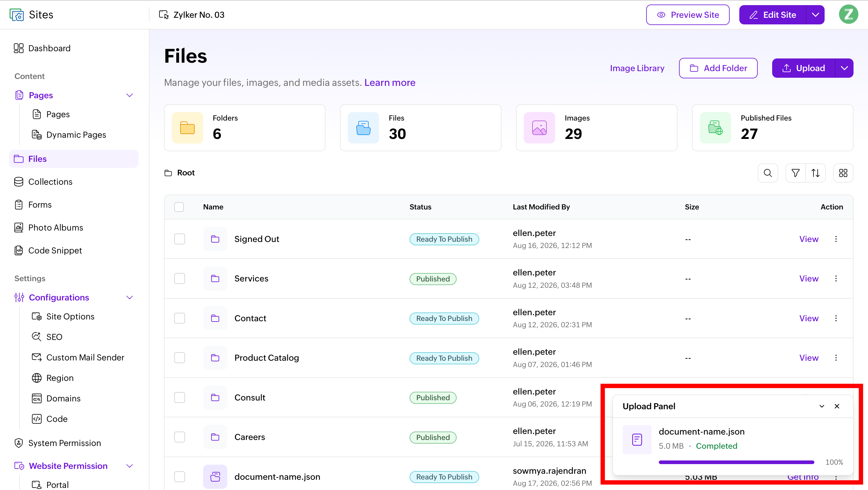
Task: Minimize the Upload Panel with chevron
Action: [822, 406]
